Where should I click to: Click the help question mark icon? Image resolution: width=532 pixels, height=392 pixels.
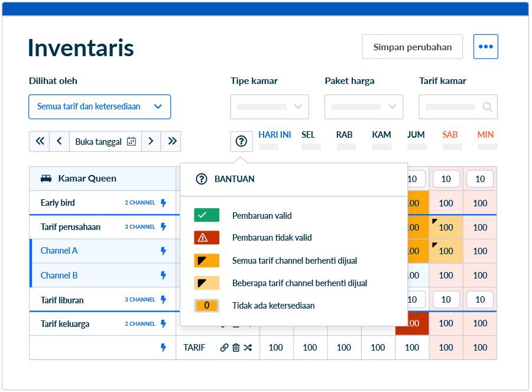pos(241,141)
